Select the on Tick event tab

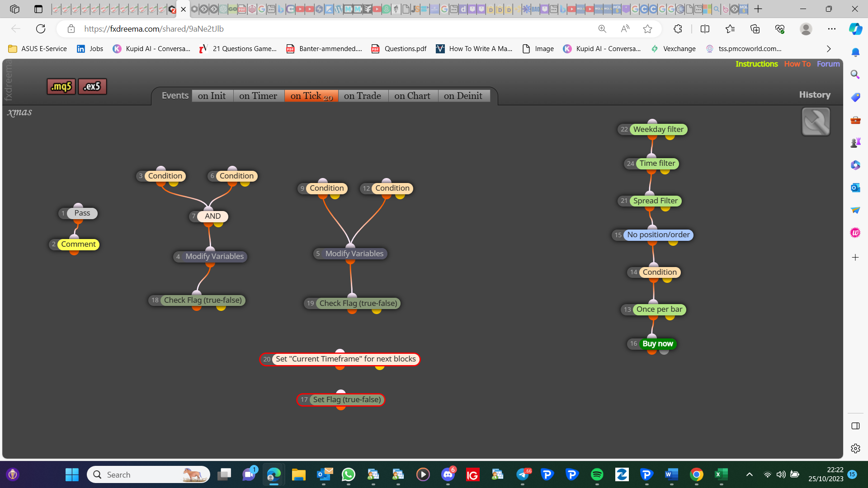pos(311,96)
